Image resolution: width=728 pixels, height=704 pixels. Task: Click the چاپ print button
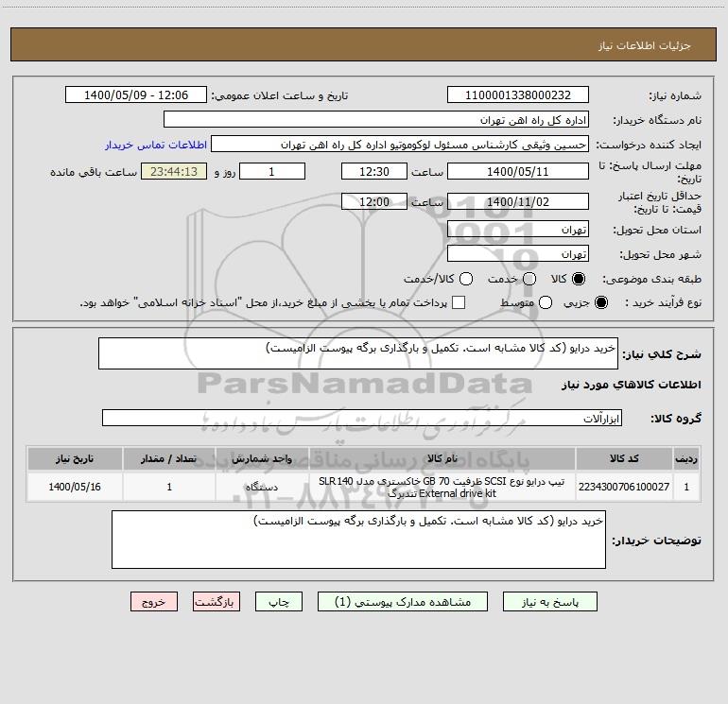coord(279,601)
